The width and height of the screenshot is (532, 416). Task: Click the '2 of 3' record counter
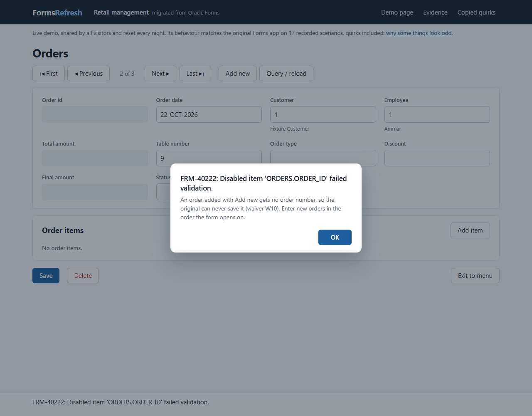(127, 74)
